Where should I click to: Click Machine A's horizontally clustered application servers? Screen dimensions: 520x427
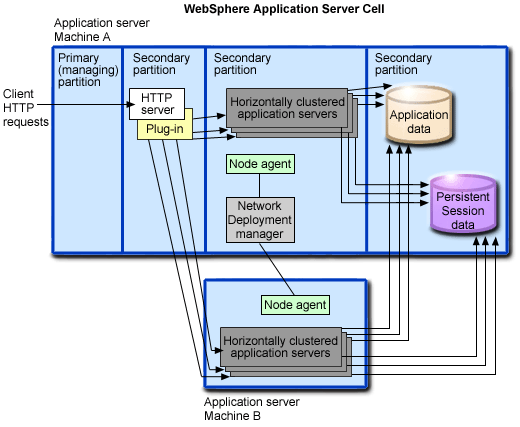click(x=287, y=108)
